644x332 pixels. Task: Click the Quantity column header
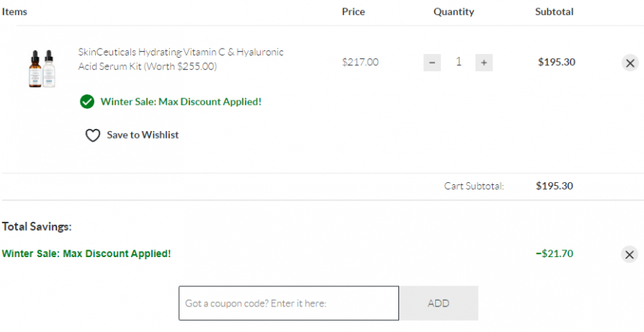pos(453,12)
